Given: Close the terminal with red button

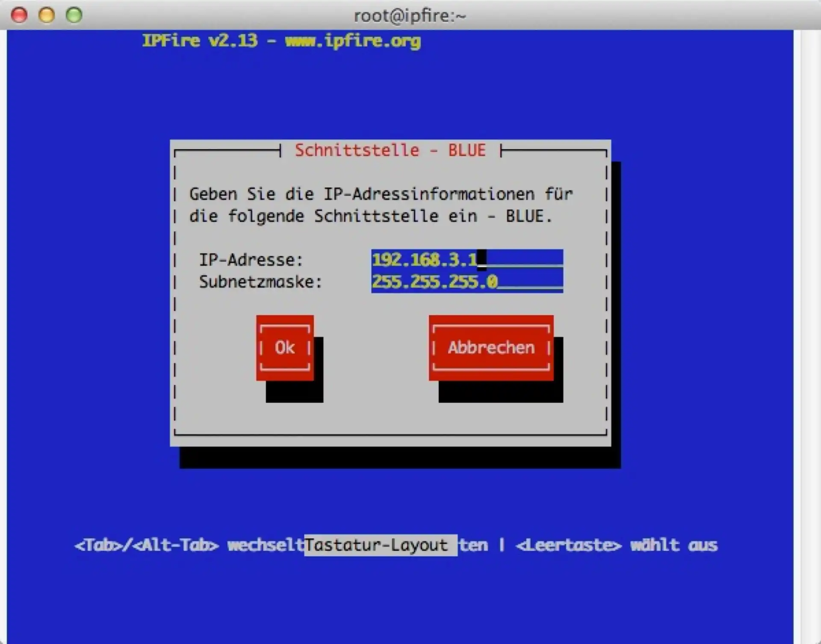Looking at the screenshot, I should pyautogui.click(x=19, y=15).
